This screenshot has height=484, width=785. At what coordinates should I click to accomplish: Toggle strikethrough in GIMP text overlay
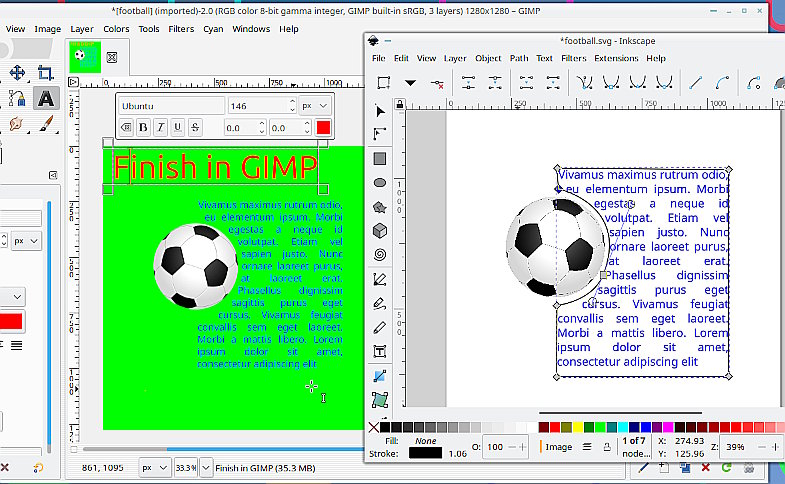(x=195, y=128)
